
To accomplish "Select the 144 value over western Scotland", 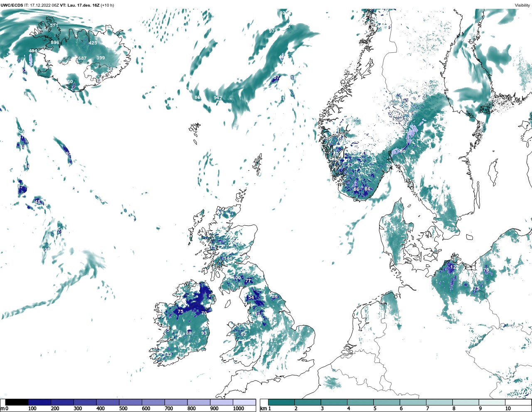I will coord(228,258).
